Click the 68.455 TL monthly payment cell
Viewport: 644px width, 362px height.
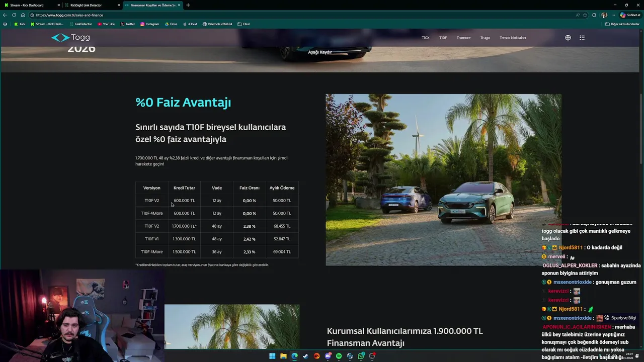point(282,226)
